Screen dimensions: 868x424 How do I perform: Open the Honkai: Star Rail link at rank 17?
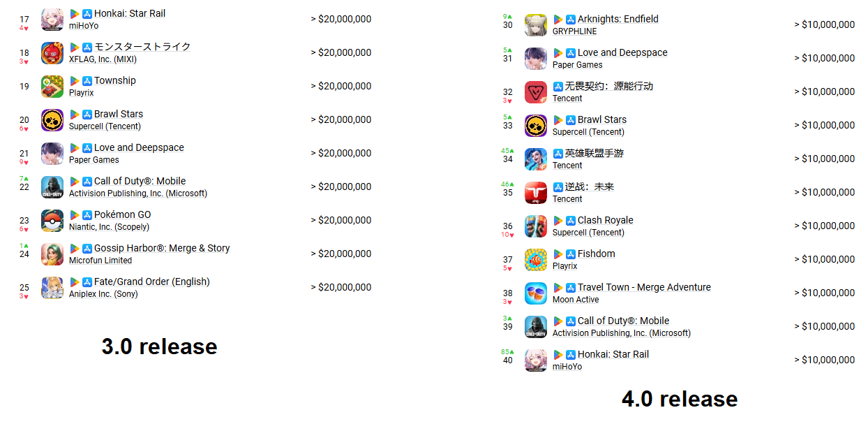(130, 14)
